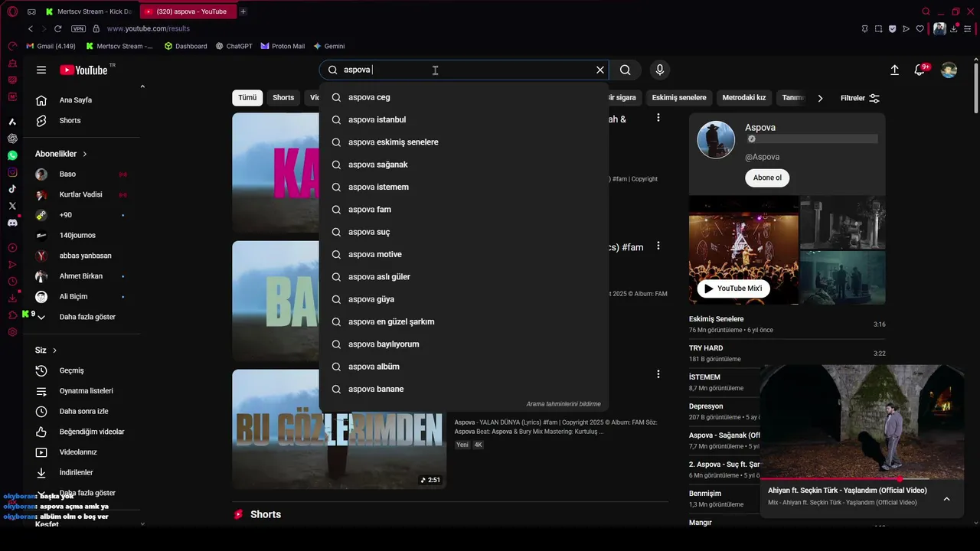
Task: Click the www.youtube.com address bar
Action: click(x=148, y=28)
